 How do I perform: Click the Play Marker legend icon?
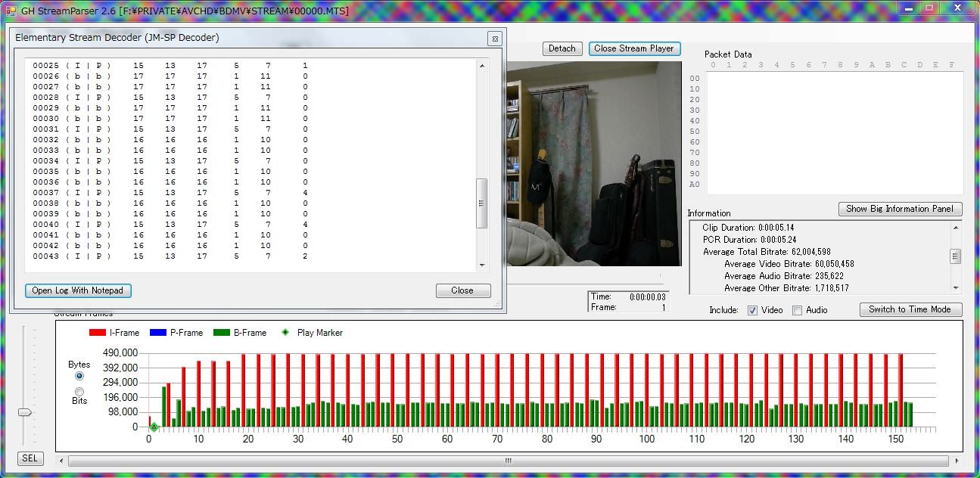285,333
